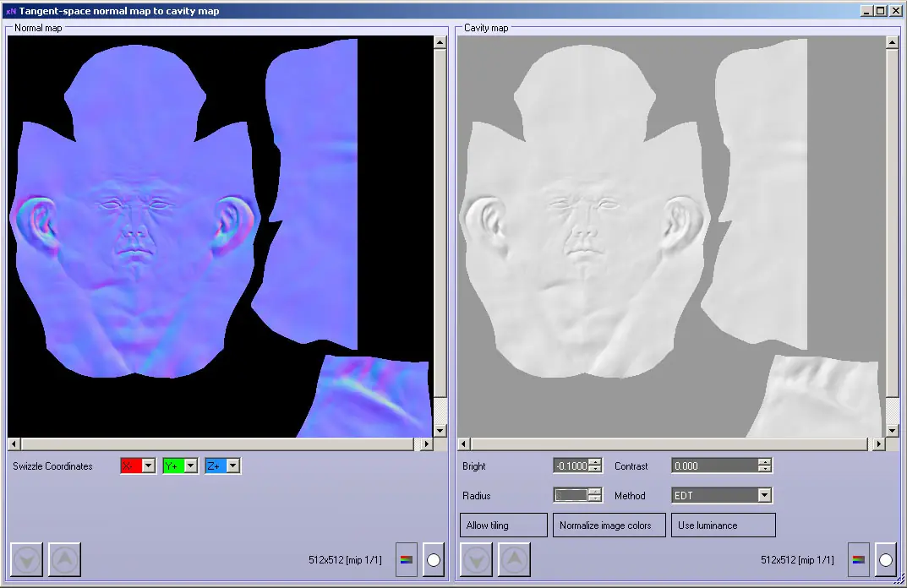Click the up-arrow button under Cavity map
The image size is (907, 588).
tap(514, 559)
